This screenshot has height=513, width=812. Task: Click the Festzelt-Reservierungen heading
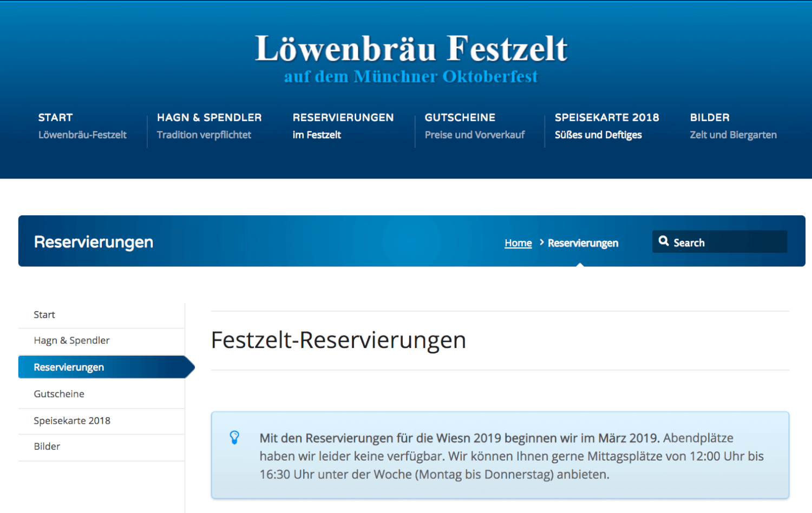click(x=338, y=340)
